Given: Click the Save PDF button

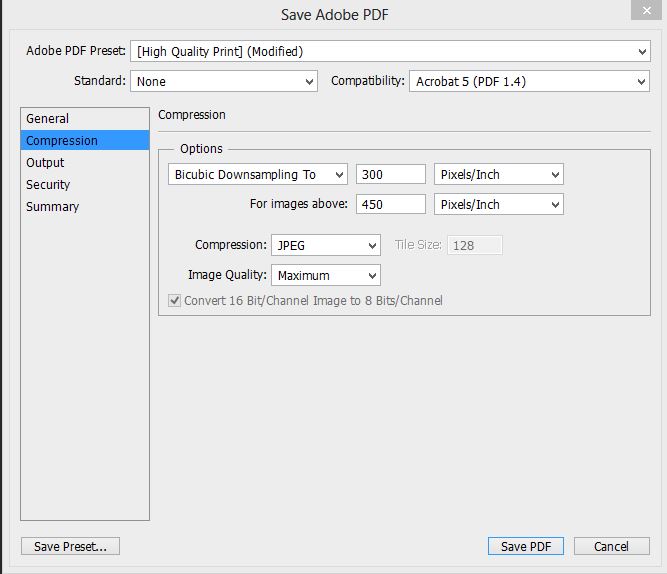Looking at the screenshot, I should click(x=526, y=546).
